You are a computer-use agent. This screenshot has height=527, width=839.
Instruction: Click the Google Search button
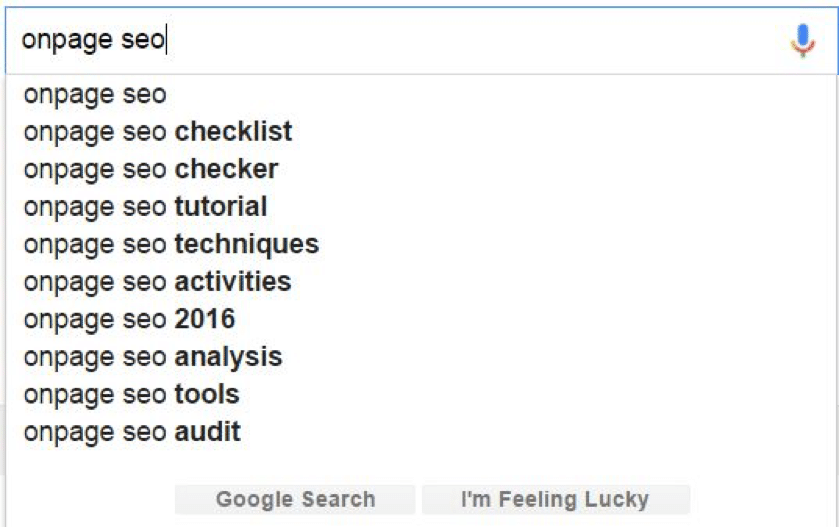[295, 499]
